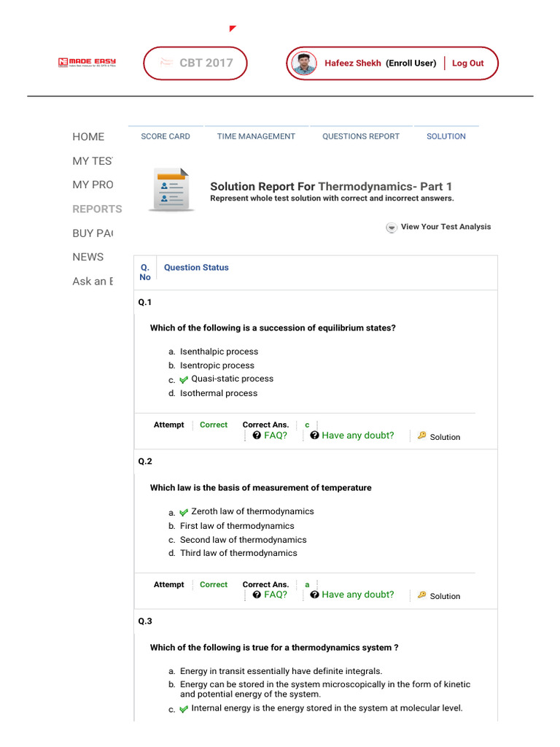Viewport: 560px width, 747px height.
Task: Click the Log Out link
Action: point(467,63)
